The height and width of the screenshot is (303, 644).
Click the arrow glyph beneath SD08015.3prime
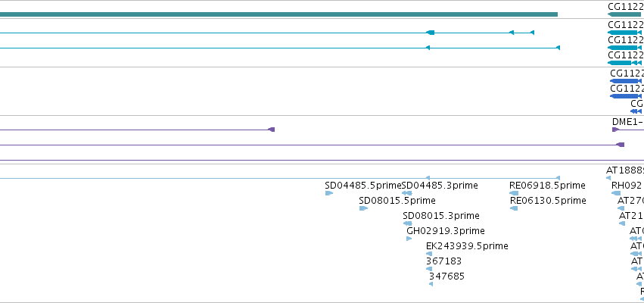coord(408,223)
